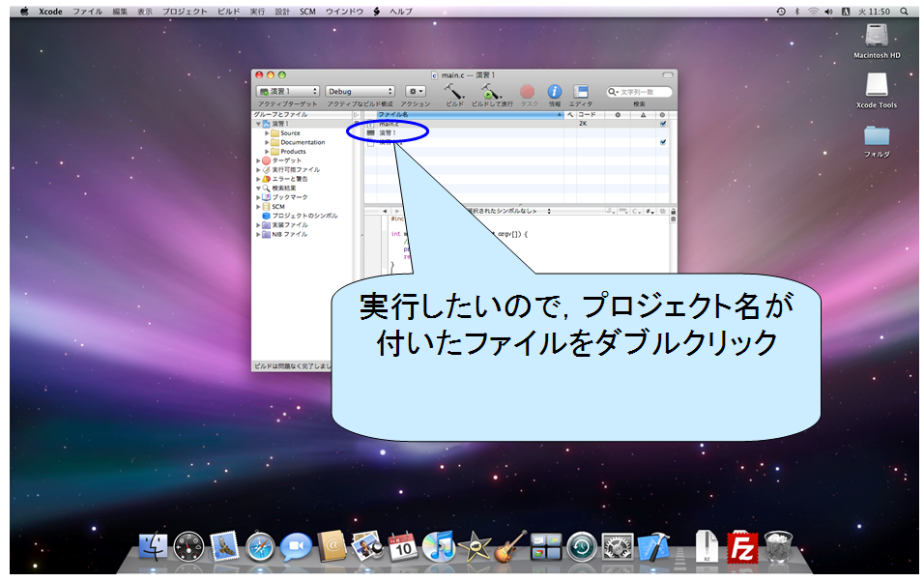Click the ビルドして進行 build-and-run icon
Screen dimensions: 924x582
[491, 91]
